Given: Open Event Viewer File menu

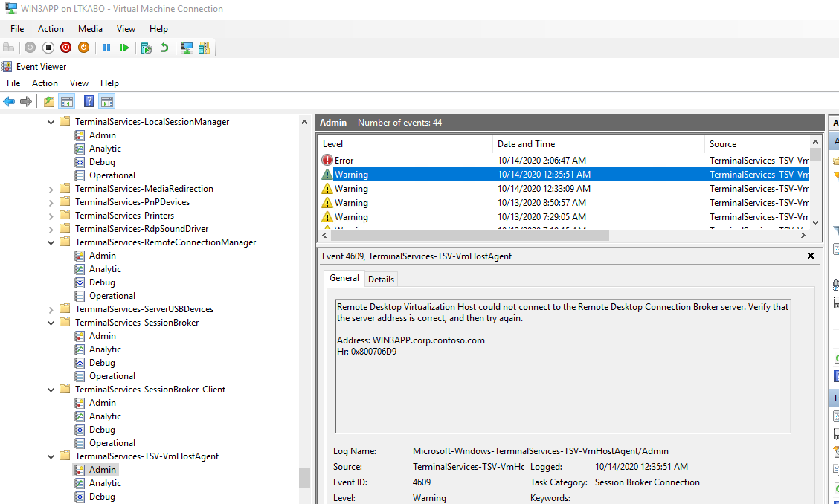Looking at the screenshot, I should pyautogui.click(x=13, y=83).
